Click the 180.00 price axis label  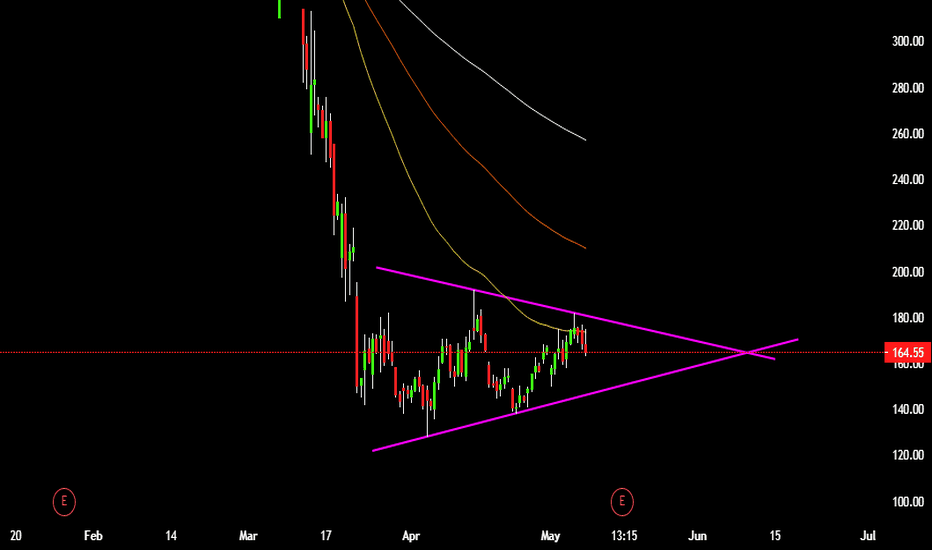pos(908,318)
